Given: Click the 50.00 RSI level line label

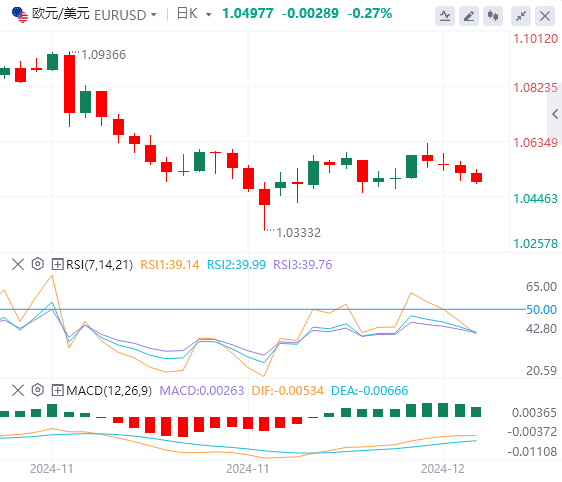Looking at the screenshot, I should pyautogui.click(x=541, y=309).
